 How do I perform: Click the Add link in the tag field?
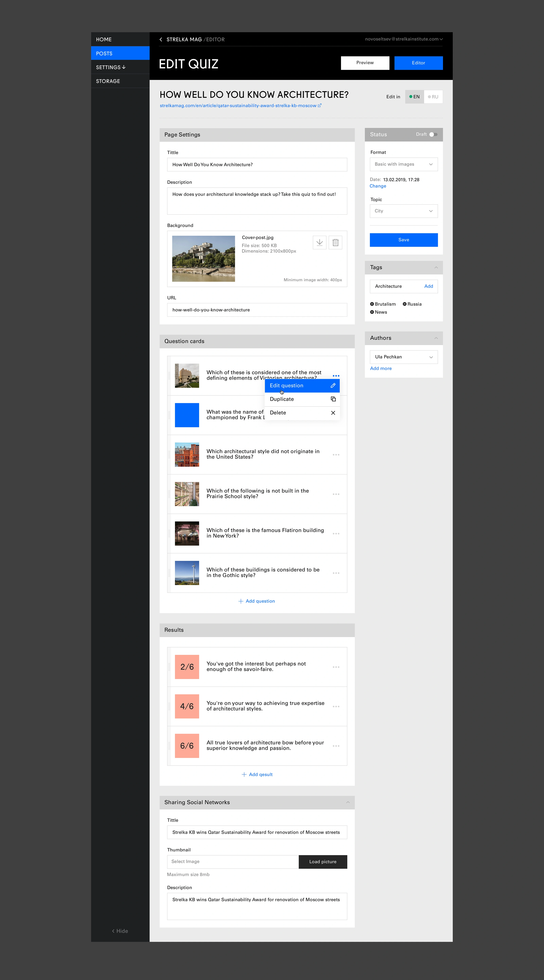click(x=428, y=286)
